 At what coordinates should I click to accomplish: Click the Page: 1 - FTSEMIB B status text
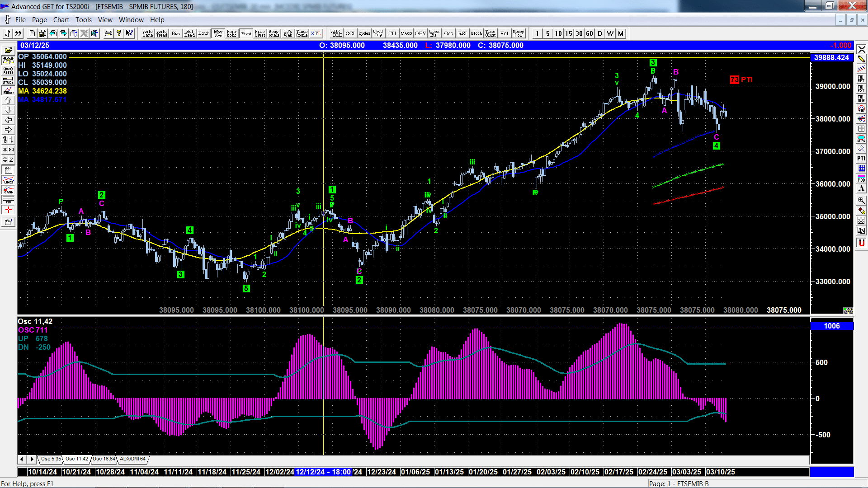click(x=679, y=483)
